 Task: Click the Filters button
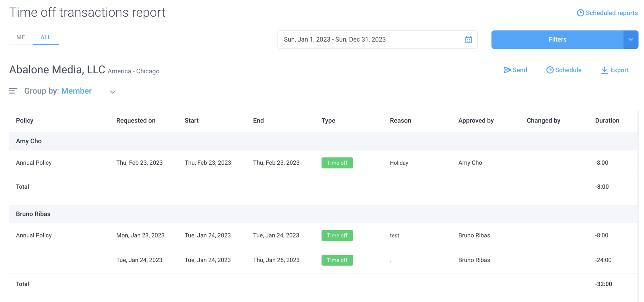click(557, 39)
